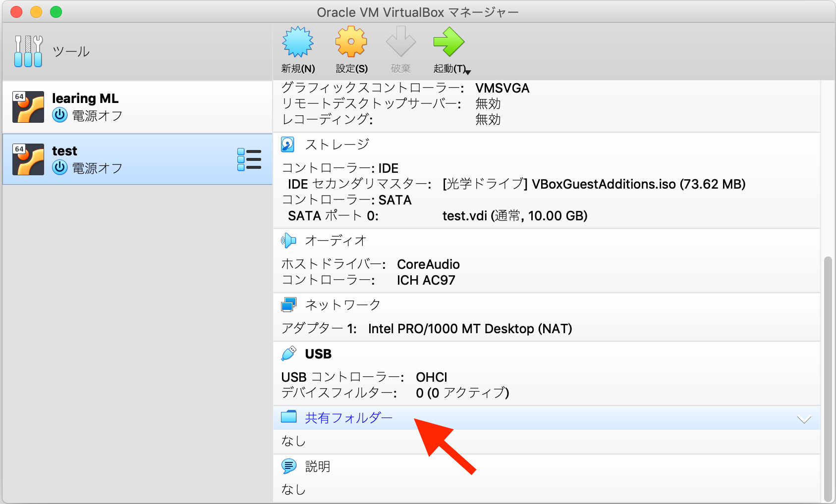836x504 pixels.
Task: Click the test VM OS icon
Action: click(x=28, y=159)
